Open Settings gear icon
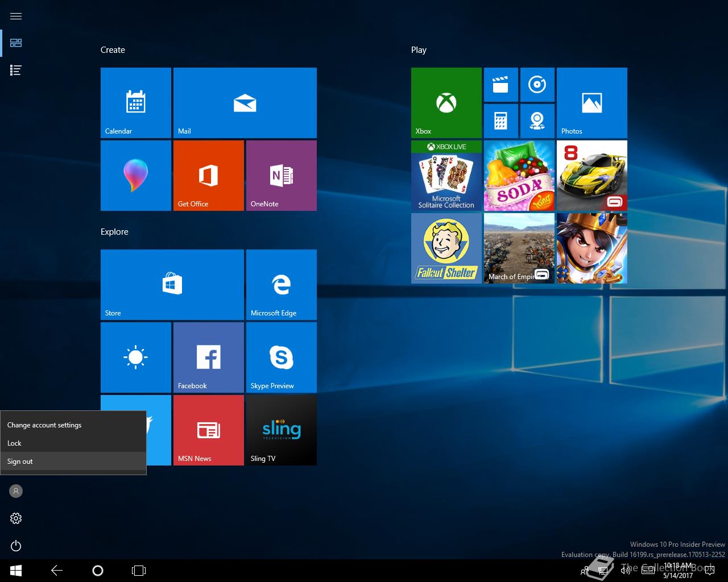The width and height of the screenshot is (728, 582). [16, 518]
